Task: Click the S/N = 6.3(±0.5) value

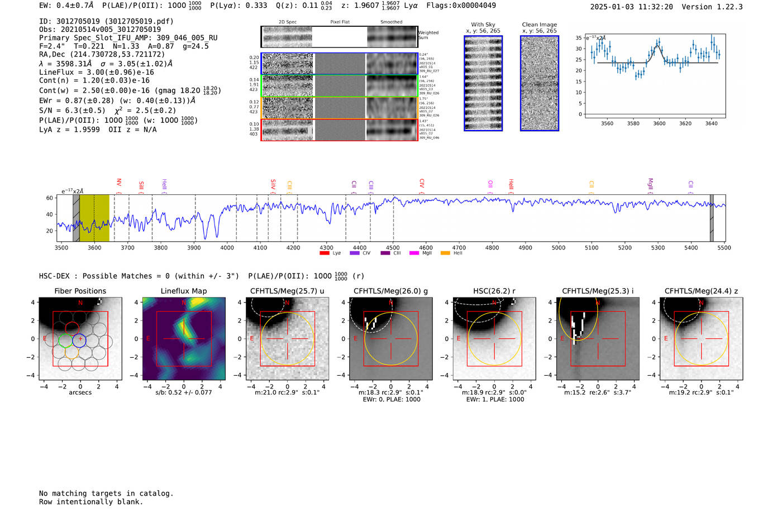Action: (x=72, y=111)
